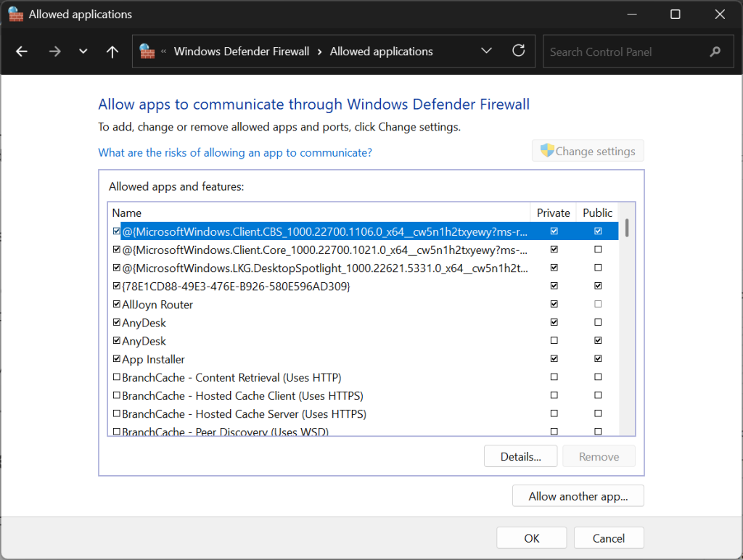The image size is (743, 560).
Task: Click the Search Control Panel field
Action: (x=624, y=52)
